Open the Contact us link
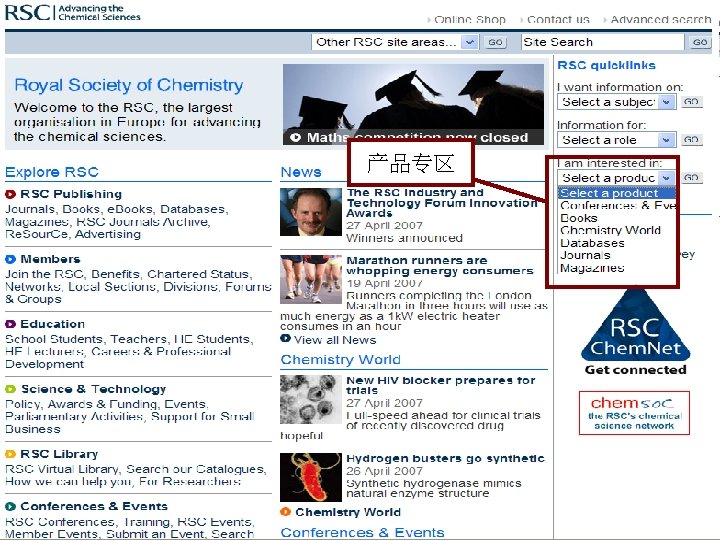The height and width of the screenshot is (540, 720). (558, 20)
